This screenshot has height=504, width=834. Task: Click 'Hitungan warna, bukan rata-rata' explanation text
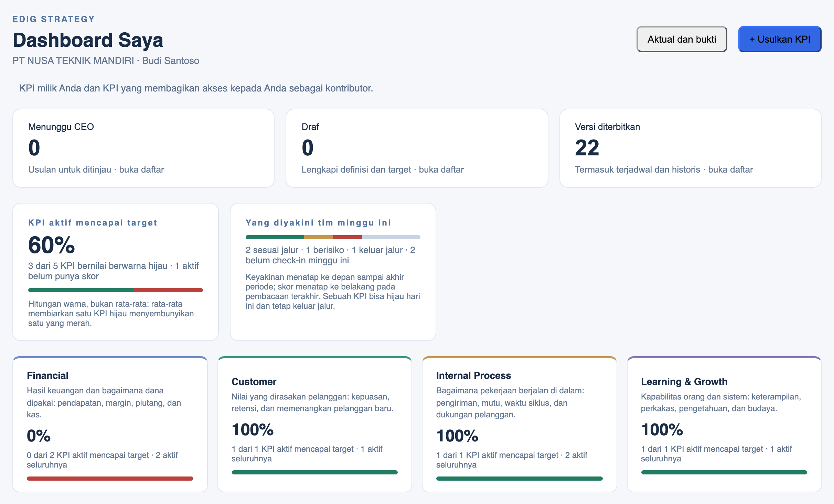[111, 314]
